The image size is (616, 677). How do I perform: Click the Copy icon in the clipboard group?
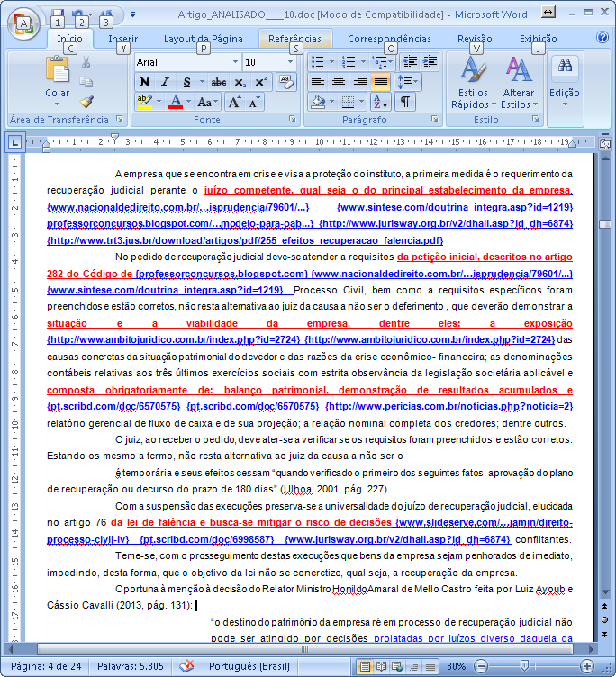coord(86,82)
